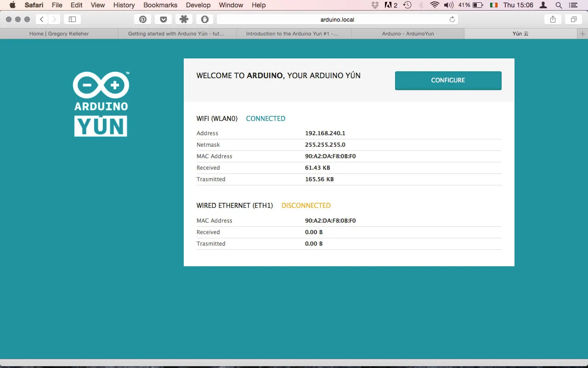Open the Share sheet icon
The image size is (588, 368).
point(553,19)
